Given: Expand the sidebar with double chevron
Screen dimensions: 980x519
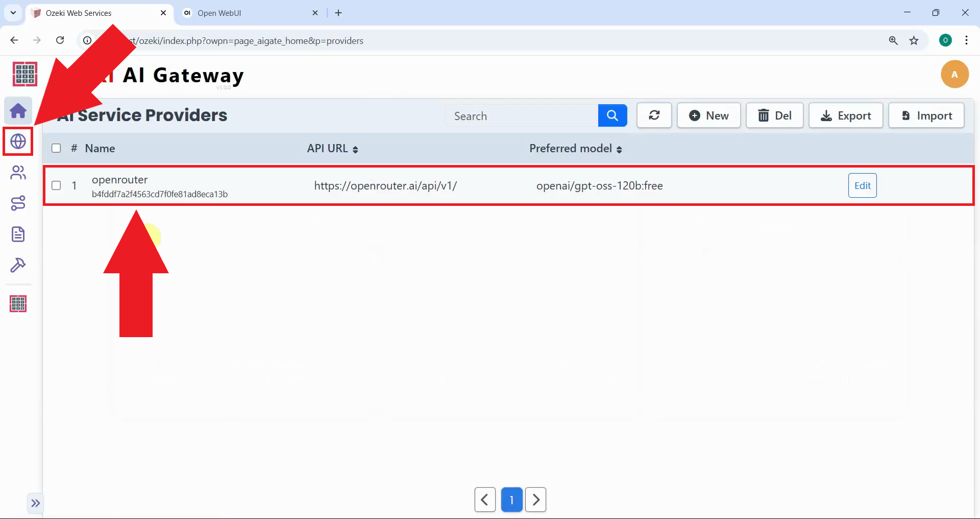Looking at the screenshot, I should (x=35, y=503).
